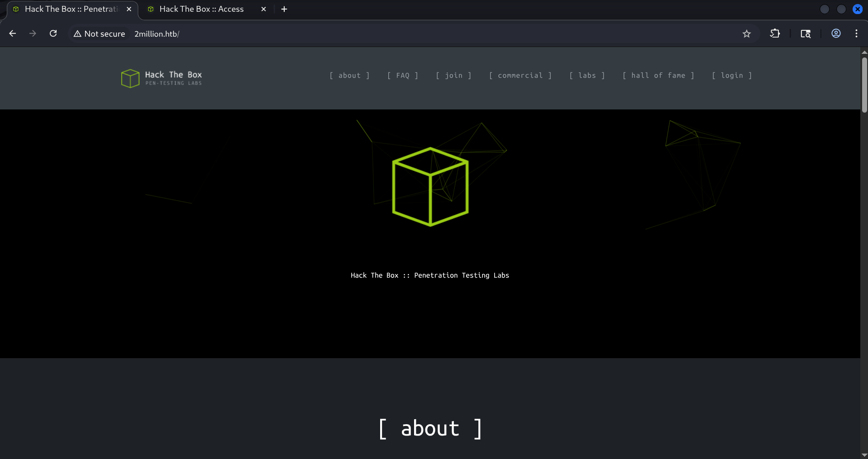868x459 pixels.
Task: Click the scrollbar up arrow
Action: click(x=864, y=52)
